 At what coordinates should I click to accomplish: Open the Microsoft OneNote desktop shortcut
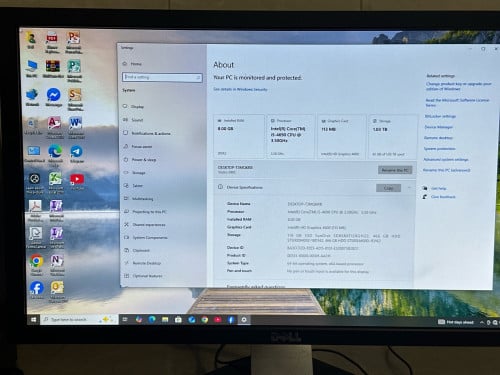(57, 265)
